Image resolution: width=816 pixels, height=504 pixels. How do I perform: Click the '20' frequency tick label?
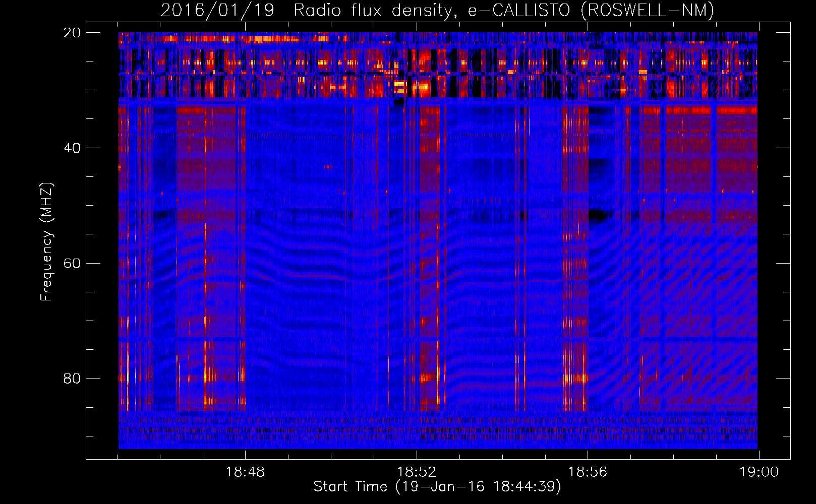72,33
